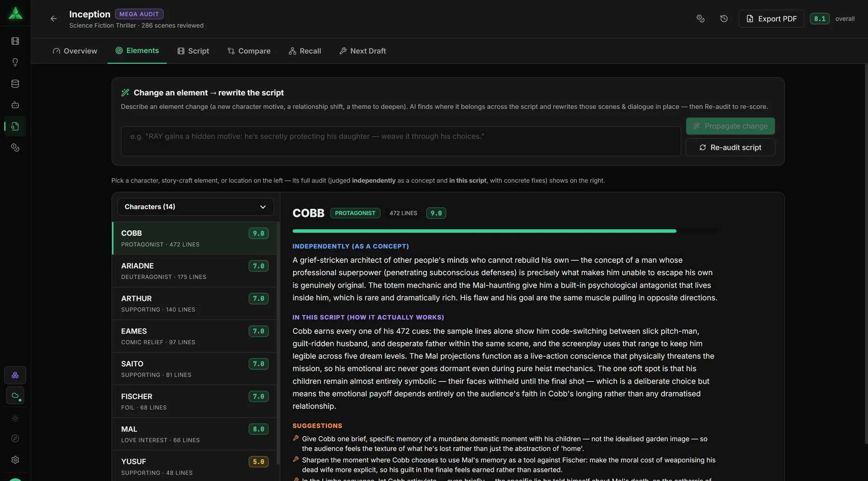Switch to the Script tab
Image resolution: width=868 pixels, height=481 pixels.
coord(193,51)
